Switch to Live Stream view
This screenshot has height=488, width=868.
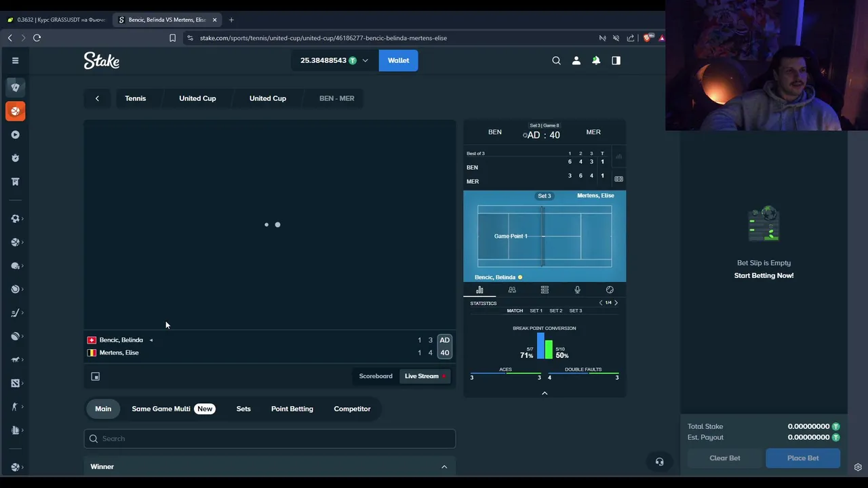coord(425,376)
